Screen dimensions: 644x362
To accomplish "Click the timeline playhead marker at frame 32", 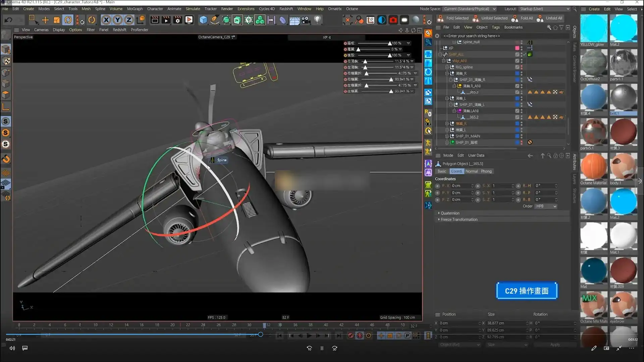I will tap(265, 325).
